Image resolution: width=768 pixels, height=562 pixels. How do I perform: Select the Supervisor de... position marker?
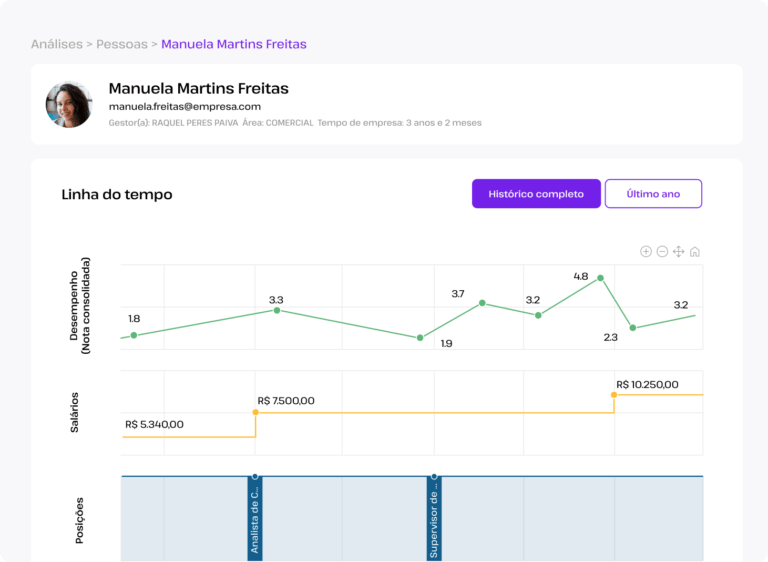tap(434, 518)
